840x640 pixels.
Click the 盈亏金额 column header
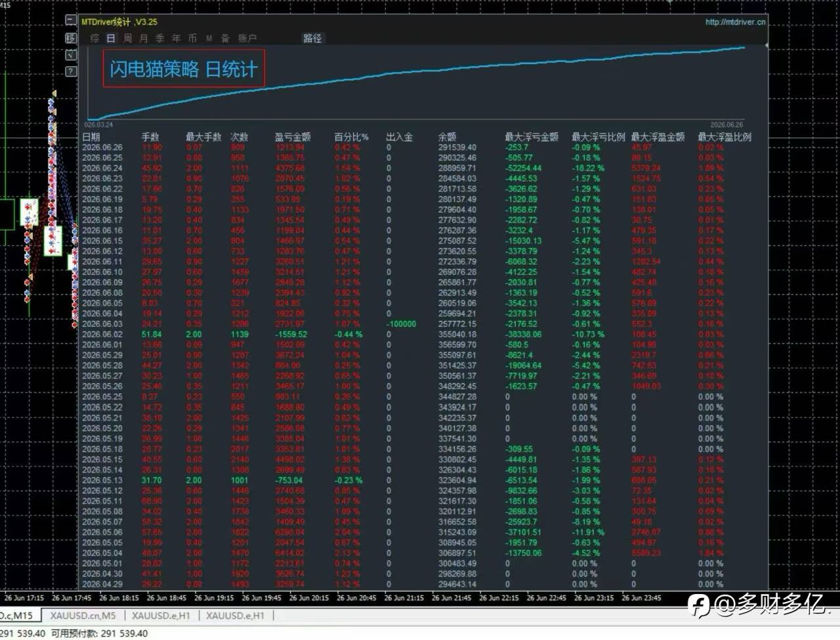pos(293,137)
